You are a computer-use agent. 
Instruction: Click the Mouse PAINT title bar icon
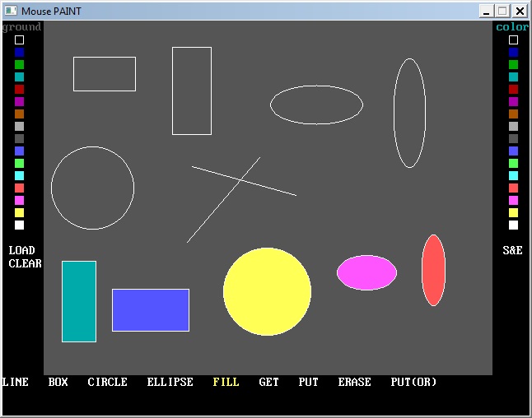click(x=10, y=11)
